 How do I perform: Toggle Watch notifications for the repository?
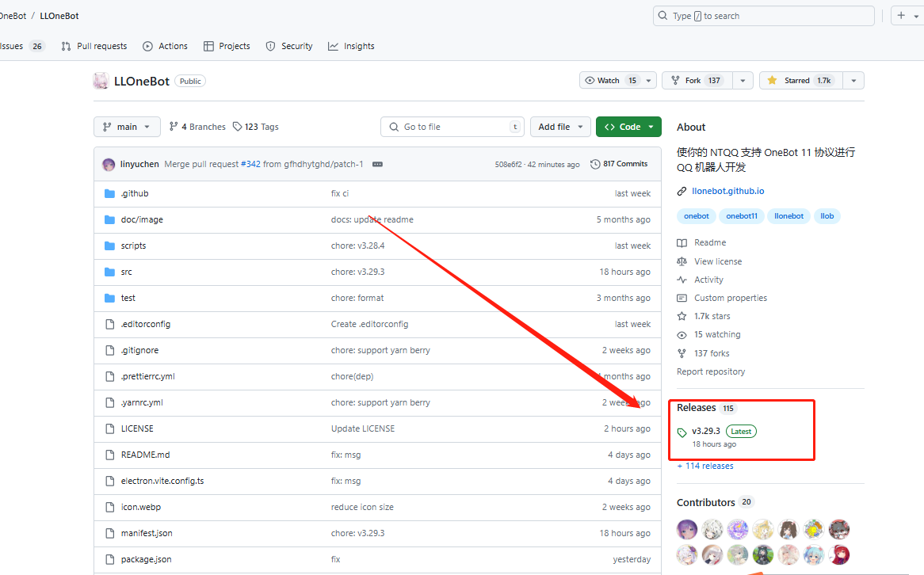[x=609, y=81]
